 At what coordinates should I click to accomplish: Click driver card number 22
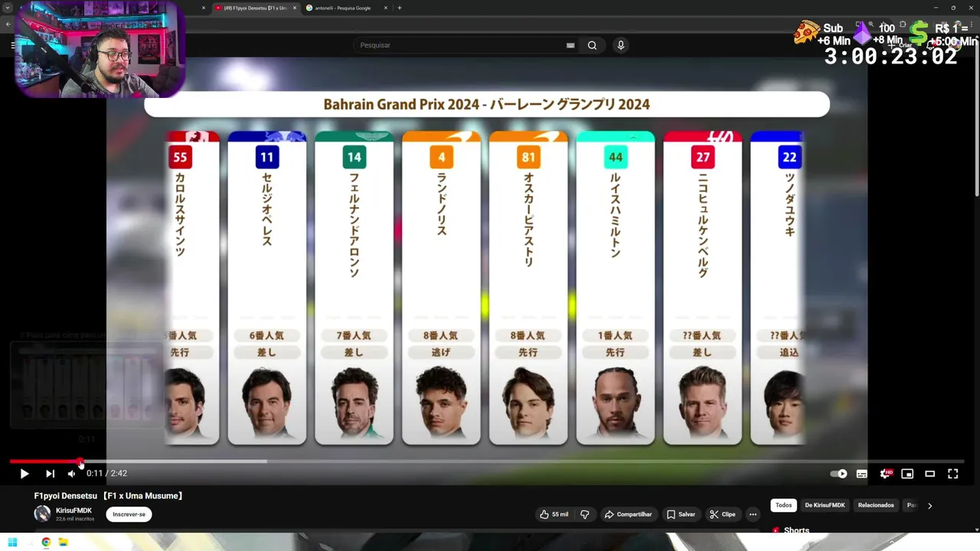(x=777, y=288)
